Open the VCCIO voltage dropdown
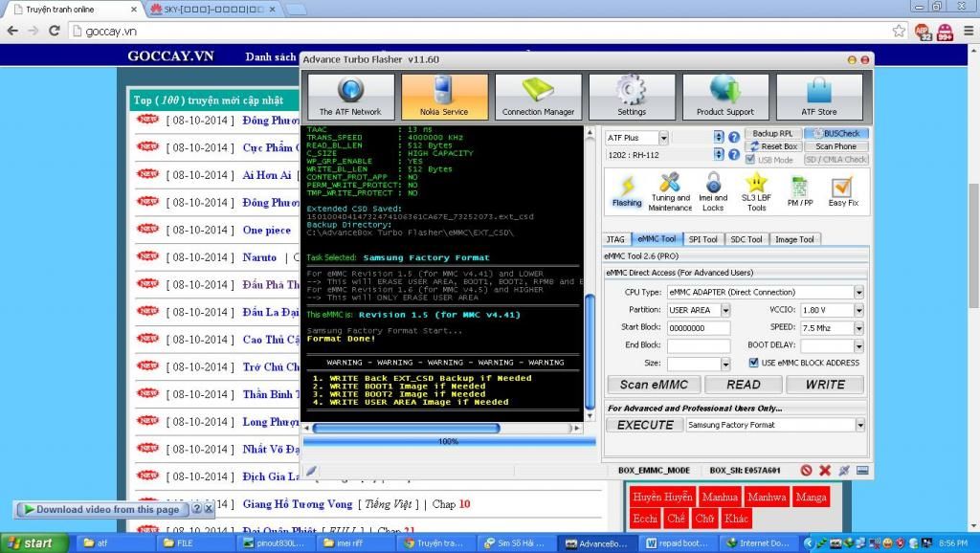980x553 pixels. coord(858,310)
